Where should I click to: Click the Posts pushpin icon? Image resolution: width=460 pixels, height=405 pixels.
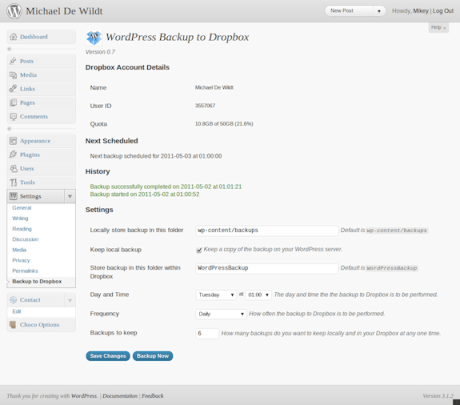pyautogui.click(x=13, y=61)
